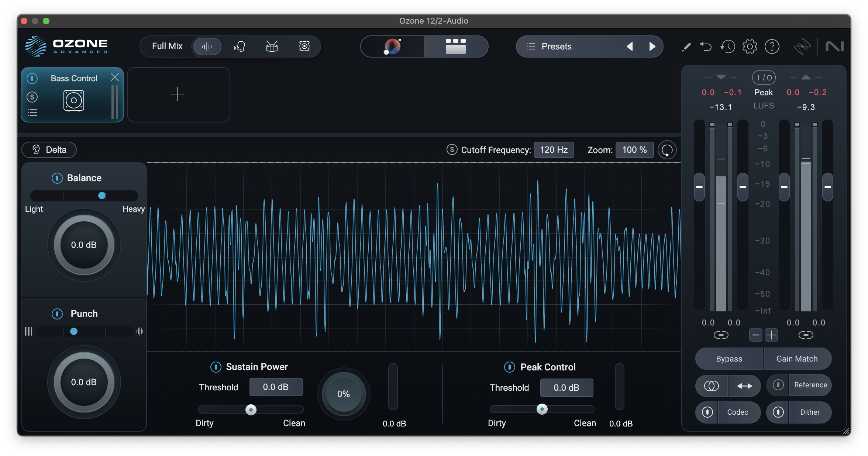Toggle Peak Control power
Screen dimensions: 868x456
509,367
